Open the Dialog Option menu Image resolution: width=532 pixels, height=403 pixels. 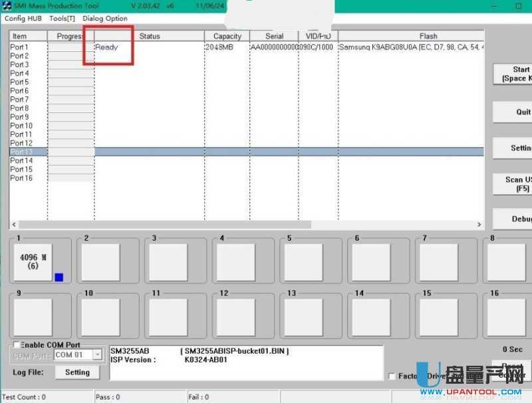(105, 19)
